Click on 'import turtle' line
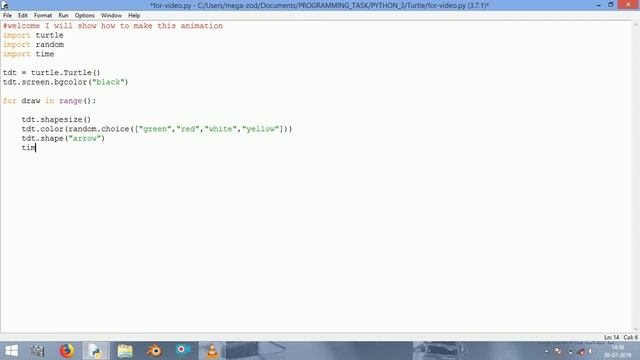The image size is (640, 360). point(33,35)
